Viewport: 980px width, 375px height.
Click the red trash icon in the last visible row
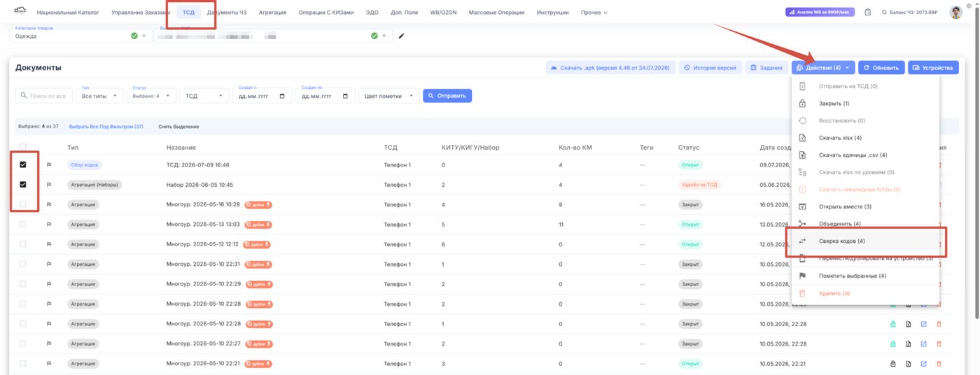click(939, 364)
